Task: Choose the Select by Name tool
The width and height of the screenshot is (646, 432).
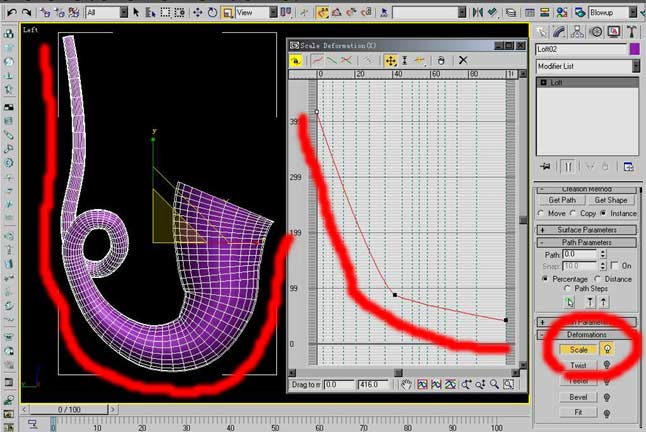Action: [x=150, y=13]
